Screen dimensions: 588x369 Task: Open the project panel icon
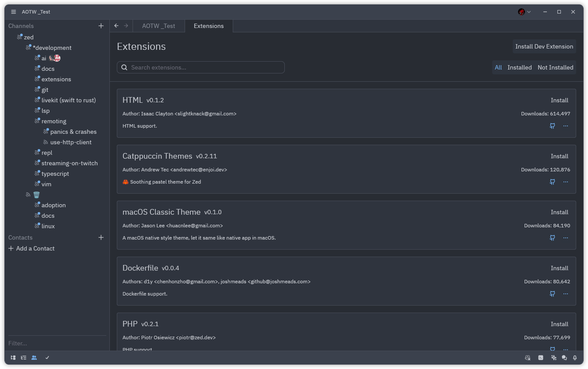coord(13,358)
